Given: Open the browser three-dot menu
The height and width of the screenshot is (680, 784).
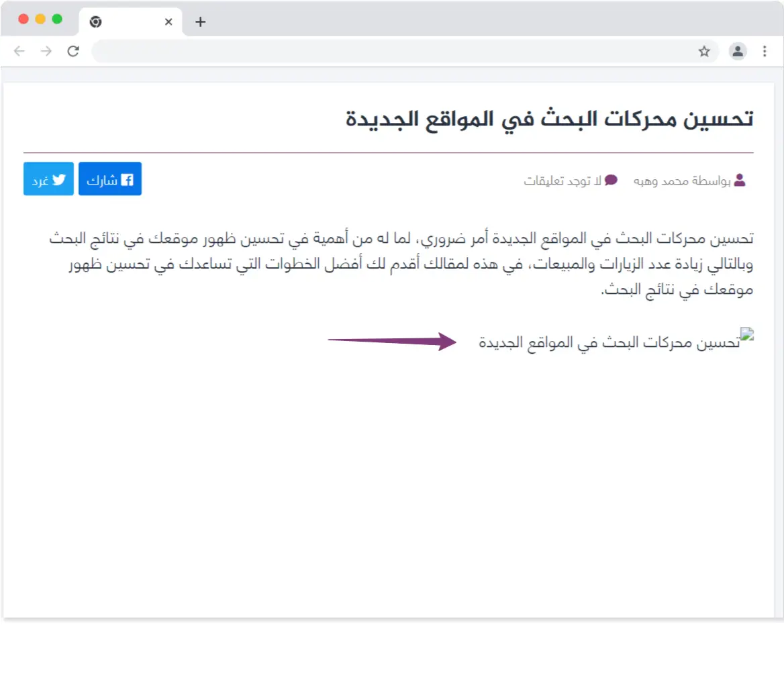Looking at the screenshot, I should tap(765, 51).
